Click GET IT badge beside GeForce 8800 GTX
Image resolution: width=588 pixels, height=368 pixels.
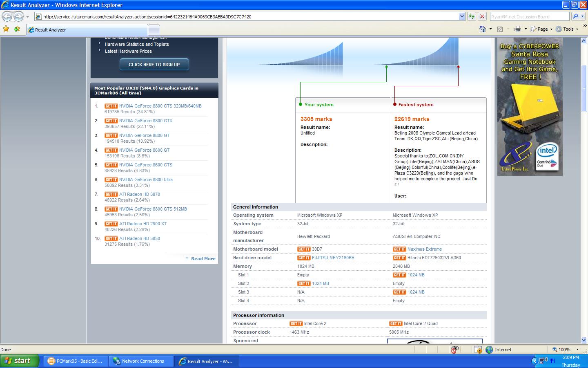coord(111,121)
